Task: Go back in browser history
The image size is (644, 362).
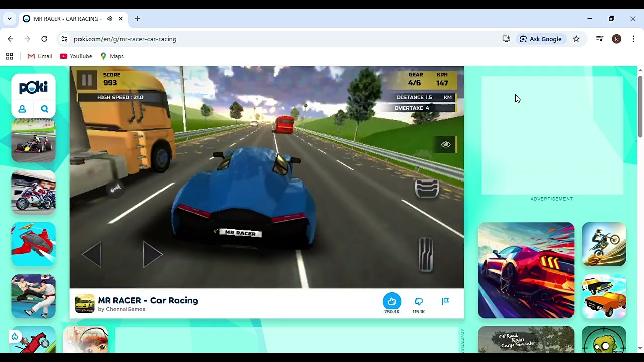Action: (11, 39)
